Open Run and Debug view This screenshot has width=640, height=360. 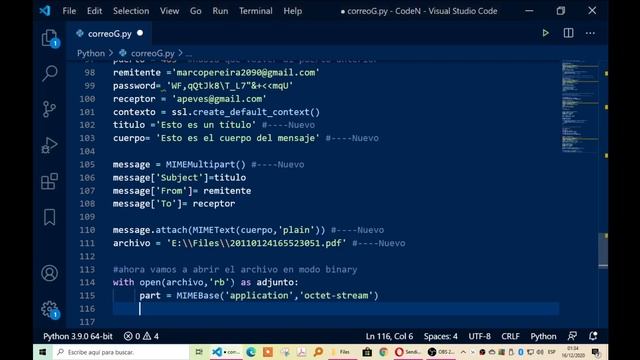[x=49, y=145]
